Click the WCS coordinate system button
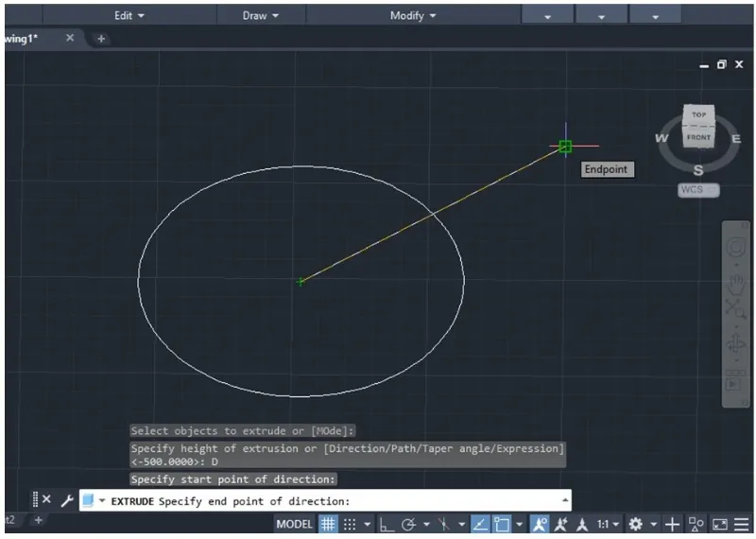The width and height of the screenshot is (756, 539). tap(697, 189)
